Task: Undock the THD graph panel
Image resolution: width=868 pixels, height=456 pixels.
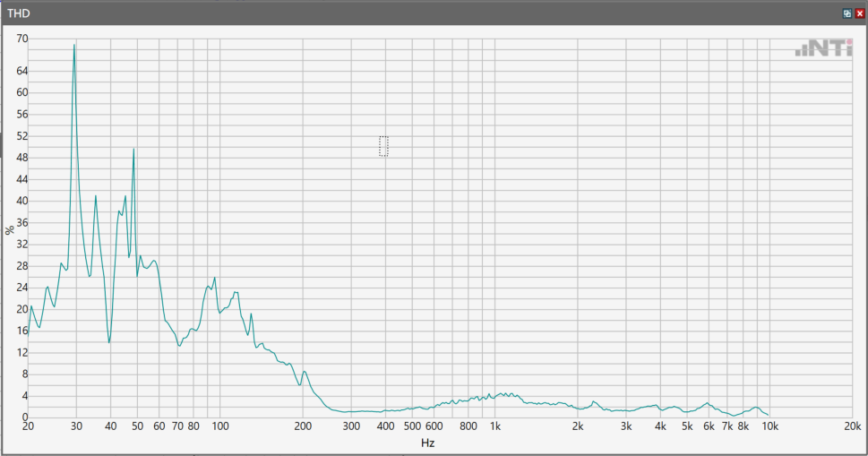Action: pyautogui.click(x=847, y=13)
